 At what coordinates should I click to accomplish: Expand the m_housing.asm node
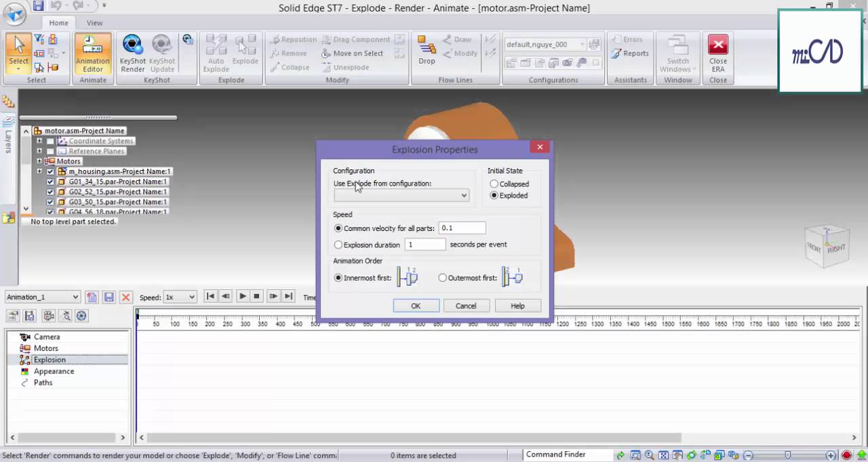(39, 171)
